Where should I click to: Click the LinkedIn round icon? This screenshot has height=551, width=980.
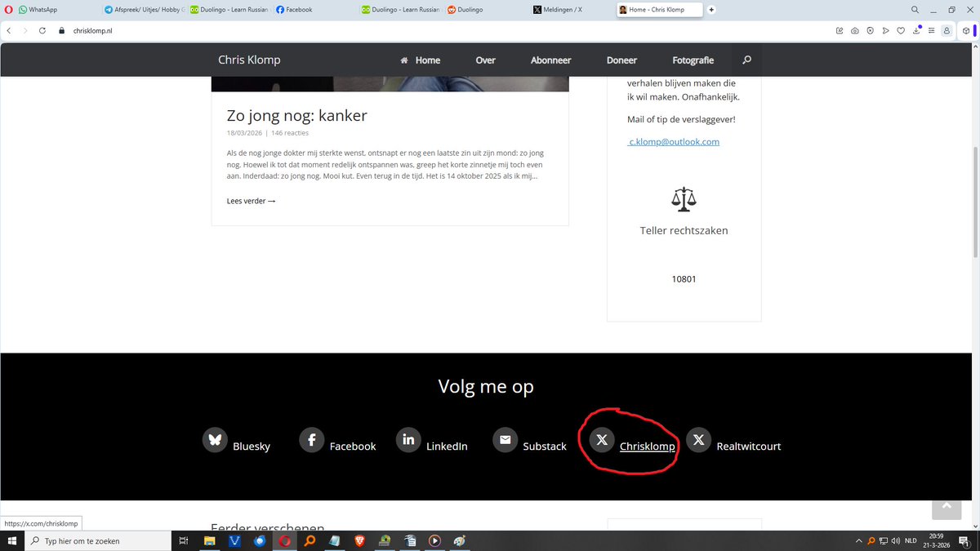click(408, 439)
